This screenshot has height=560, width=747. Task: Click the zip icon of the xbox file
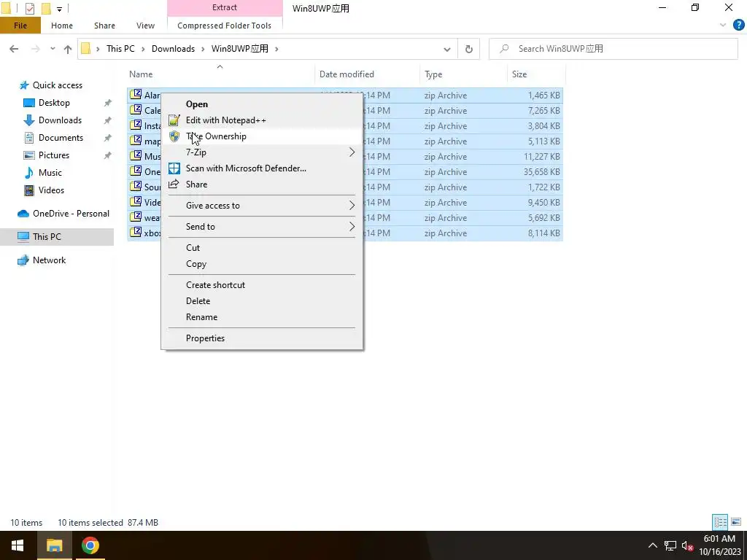[x=136, y=233]
